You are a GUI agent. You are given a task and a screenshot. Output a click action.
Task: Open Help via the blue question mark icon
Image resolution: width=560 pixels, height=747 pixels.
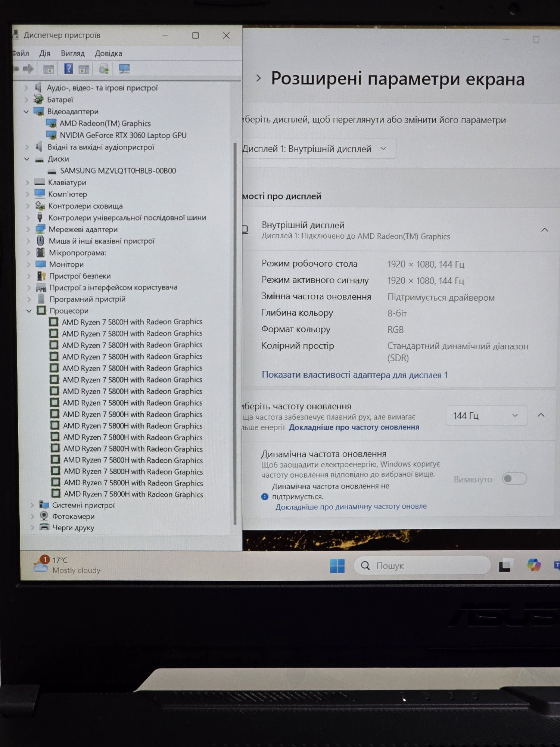pyautogui.click(x=68, y=69)
